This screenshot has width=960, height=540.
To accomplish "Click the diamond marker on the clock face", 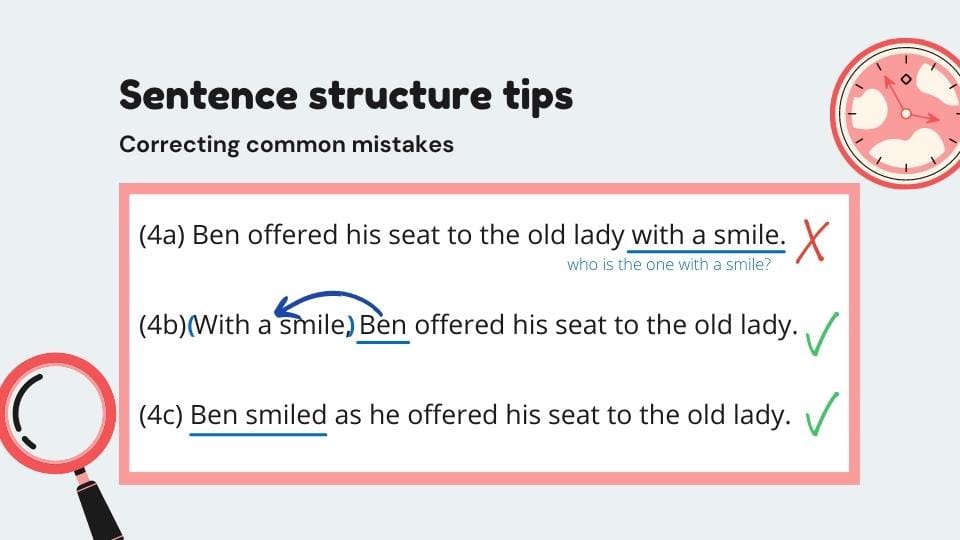I will tap(906, 79).
